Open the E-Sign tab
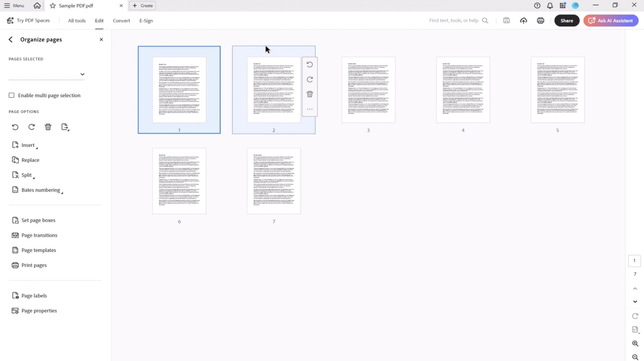Screen dimensions: 644x361 pyautogui.click(x=146, y=21)
